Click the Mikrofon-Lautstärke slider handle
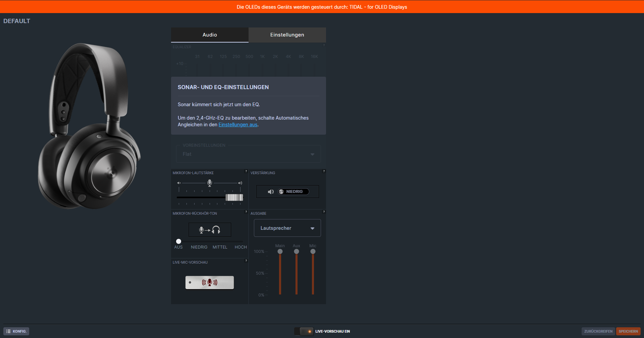 tap(234, 197)
